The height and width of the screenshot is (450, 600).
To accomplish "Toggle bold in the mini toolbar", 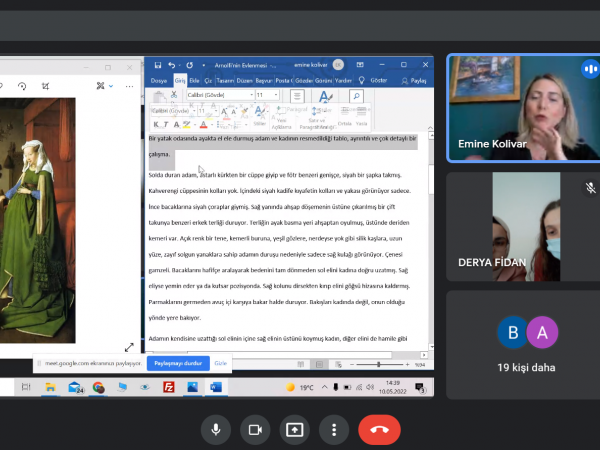I will pyautogui.click(x=156, y=124).
